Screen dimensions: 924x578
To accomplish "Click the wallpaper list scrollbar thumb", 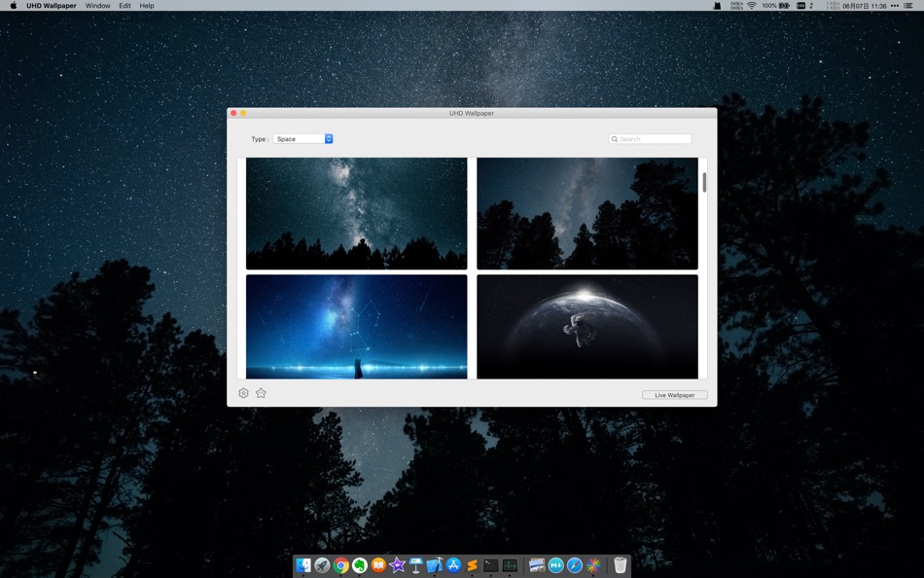I will 704,182.
